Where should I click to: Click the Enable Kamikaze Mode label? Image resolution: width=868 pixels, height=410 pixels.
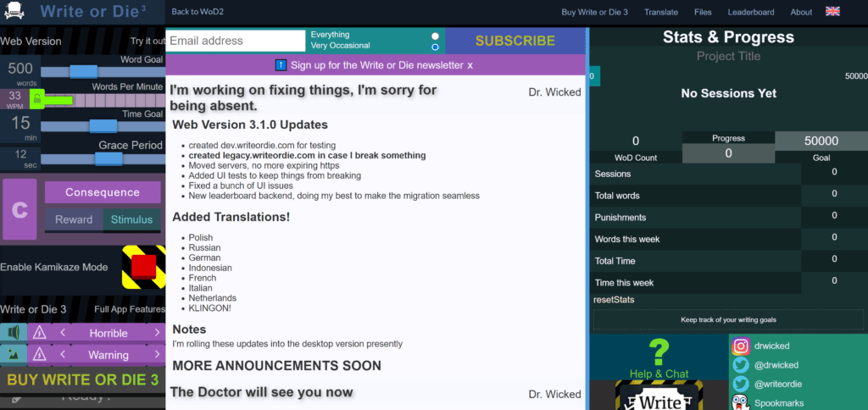pyautogui.click(x=53, y=267)
